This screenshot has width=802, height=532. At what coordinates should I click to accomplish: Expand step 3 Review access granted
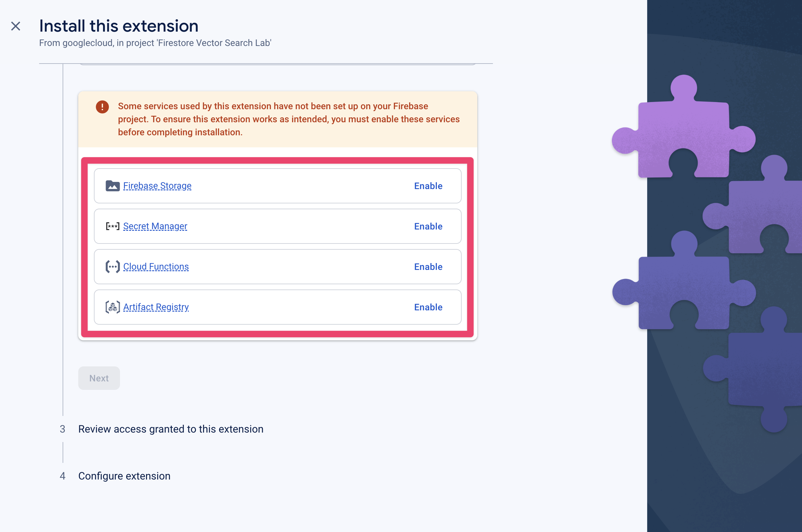pyautogui.click(x=171, y=429)
